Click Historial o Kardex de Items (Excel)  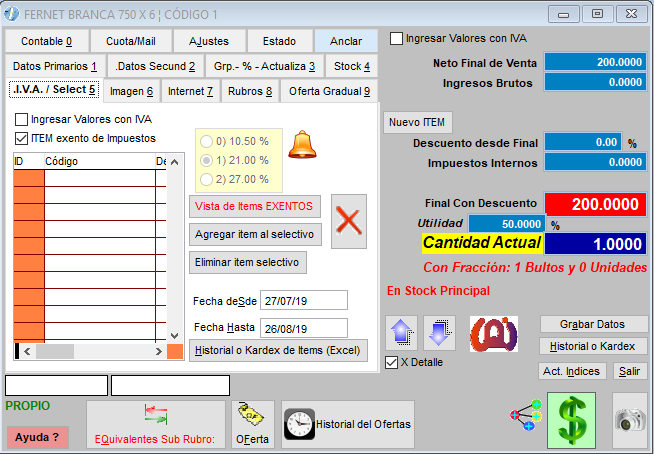[278, 350]
